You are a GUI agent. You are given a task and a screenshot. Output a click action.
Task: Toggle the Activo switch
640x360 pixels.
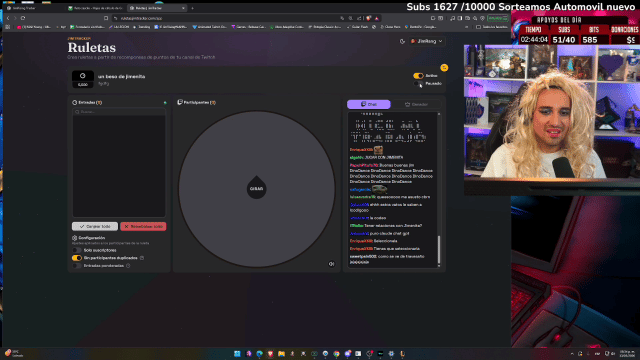(x=418, y=76)
